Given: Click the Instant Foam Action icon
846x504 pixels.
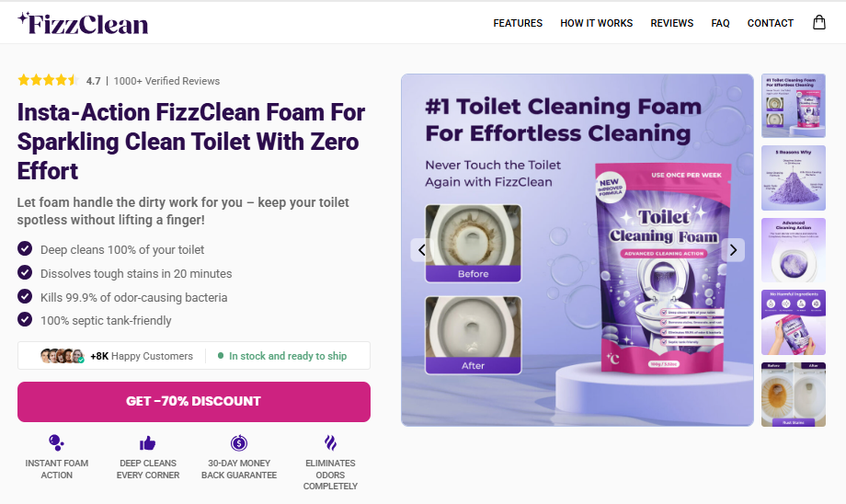Looking at the screenshot, I should (x=56, y=442).
